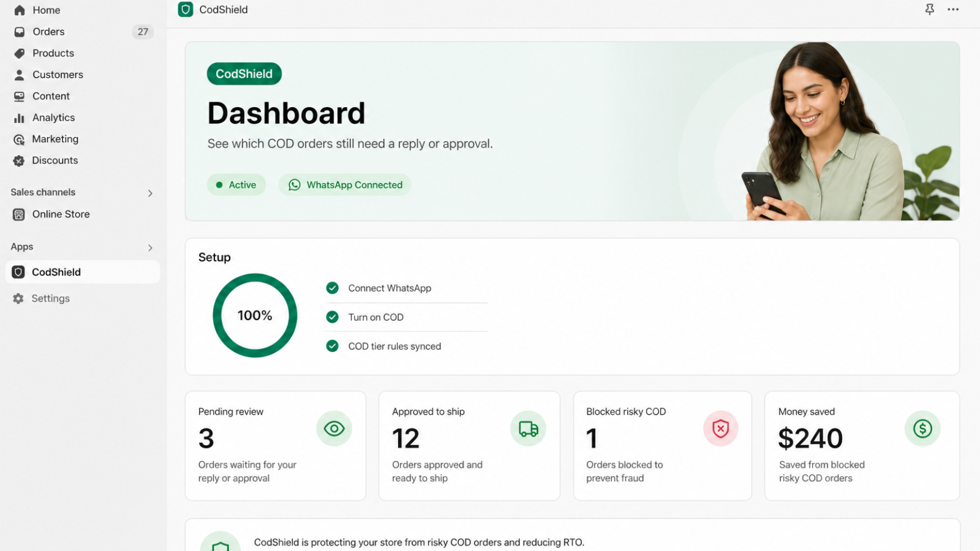Click the Dashboard heading
Screen dimensions: 980x551
(286, 113)
